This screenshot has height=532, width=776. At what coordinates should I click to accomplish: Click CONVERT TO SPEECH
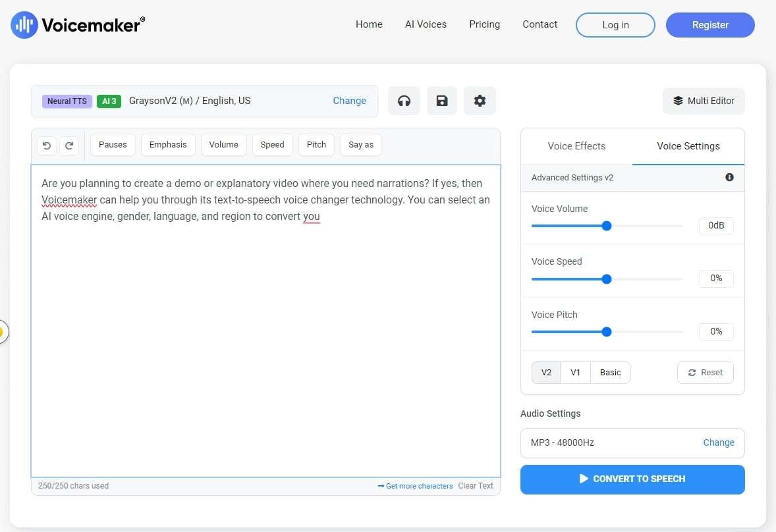(x=632, y=479)
